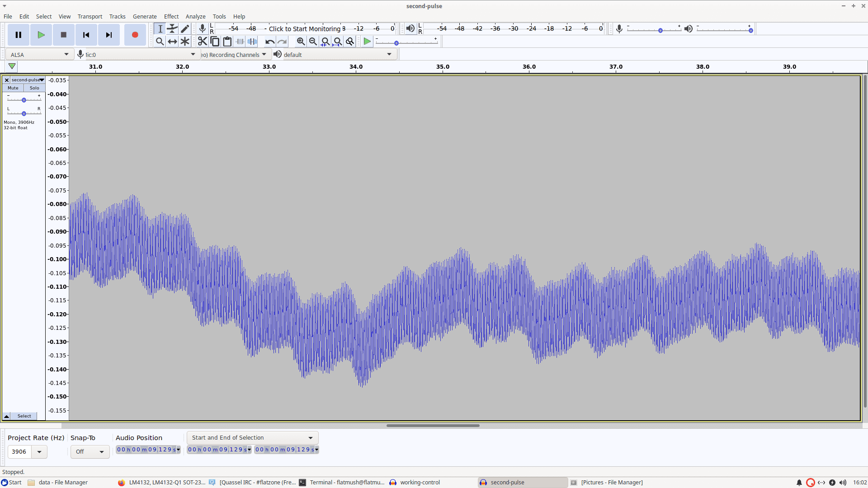
Task: Click the Zoom Out tool
Action: [312, 42]
